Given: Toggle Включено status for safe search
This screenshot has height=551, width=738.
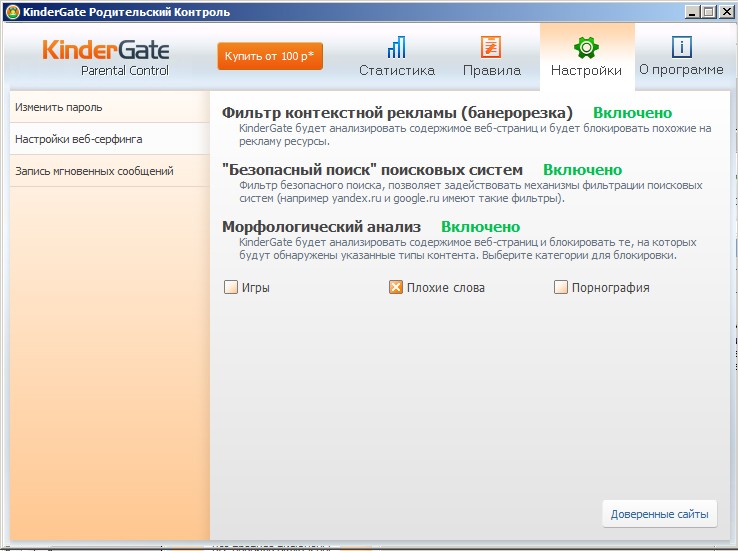Looking at the screenshot, I should coord(582,170).
